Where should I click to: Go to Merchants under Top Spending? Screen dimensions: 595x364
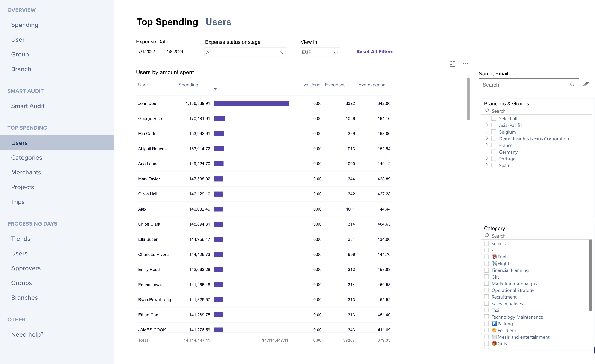point(26,172)
